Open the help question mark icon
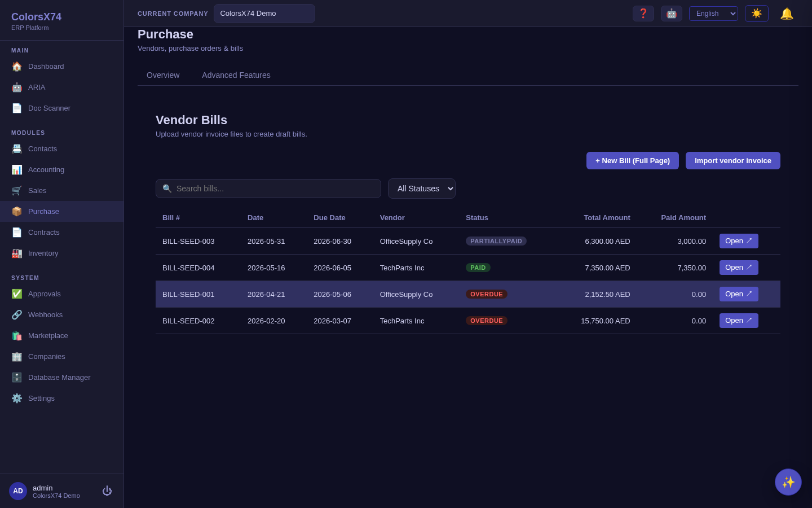This screenshot has width=812, height=508. 643,14
